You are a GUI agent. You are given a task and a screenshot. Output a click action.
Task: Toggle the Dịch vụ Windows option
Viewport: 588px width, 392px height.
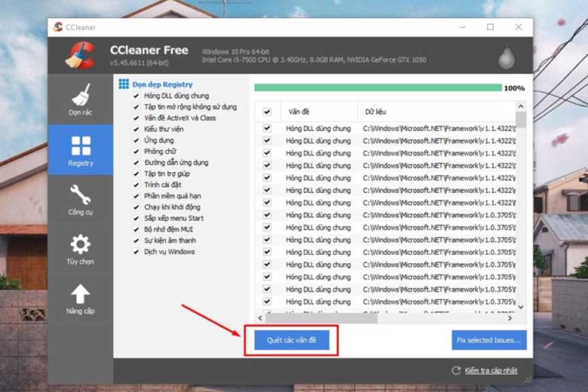(x=136, y=251)
